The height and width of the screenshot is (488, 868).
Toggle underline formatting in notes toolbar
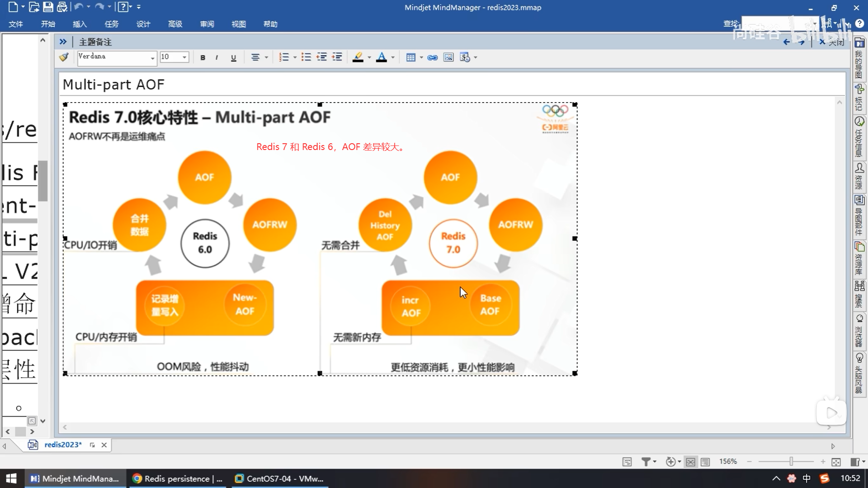233,57
